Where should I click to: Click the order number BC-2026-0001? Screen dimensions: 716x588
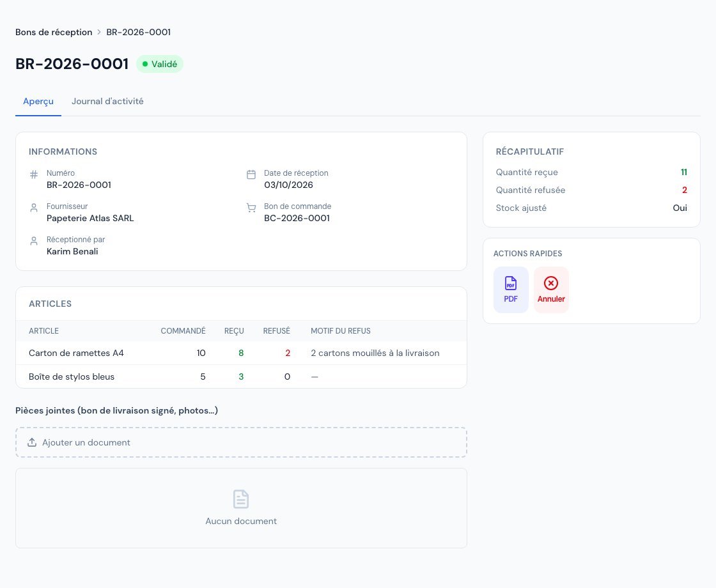tap(297, 218)
